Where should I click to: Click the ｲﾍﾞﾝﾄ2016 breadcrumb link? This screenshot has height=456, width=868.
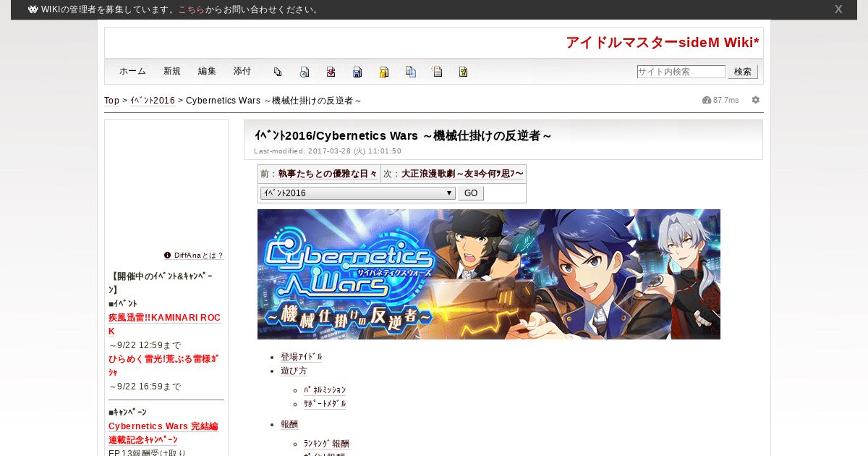point(153,101)
